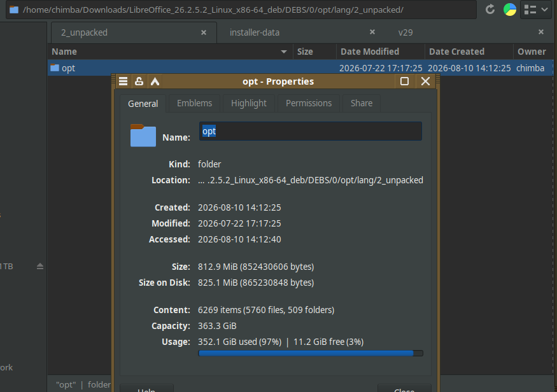Click the reload folder icon
The width and height of the screenshot is (557, 392).
tap(490, 10)
